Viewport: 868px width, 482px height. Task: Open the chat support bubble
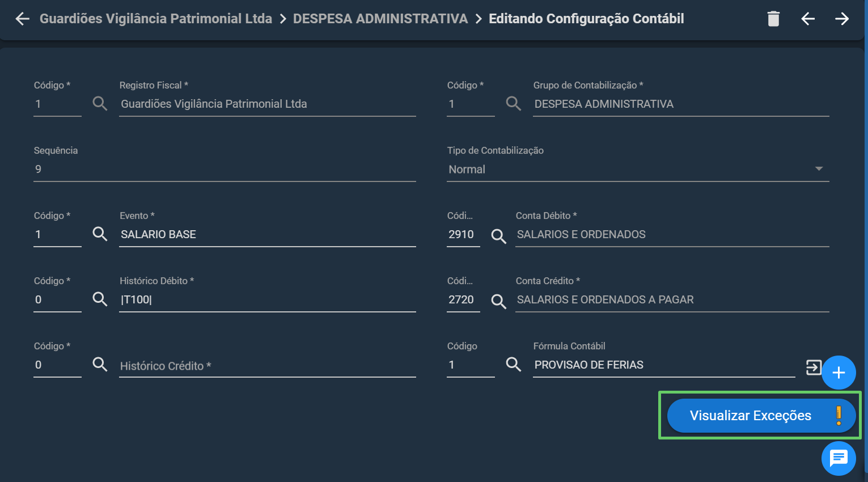pyautogui.click(x=839, y=458)
